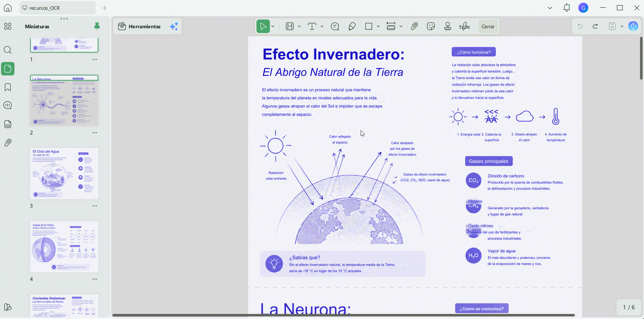Open the more options menu for page 1
The height and width of the screenshot is (319, 644).
click(95, 60)
